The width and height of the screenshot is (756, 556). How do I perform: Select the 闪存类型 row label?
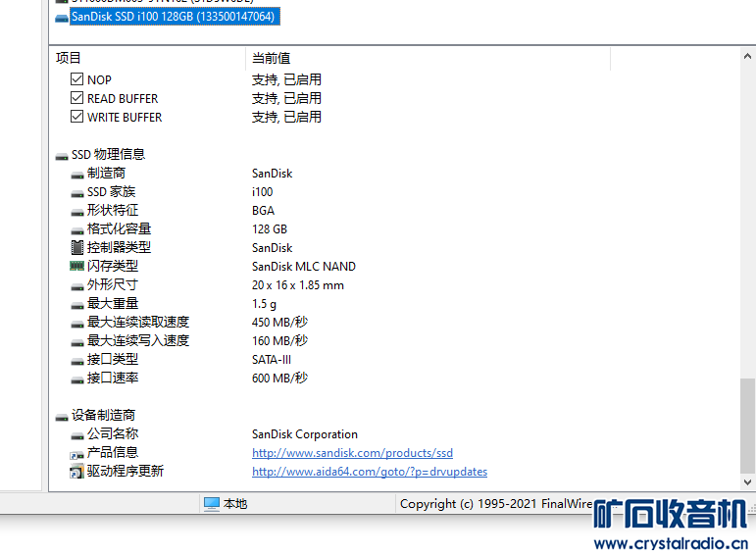113,266
